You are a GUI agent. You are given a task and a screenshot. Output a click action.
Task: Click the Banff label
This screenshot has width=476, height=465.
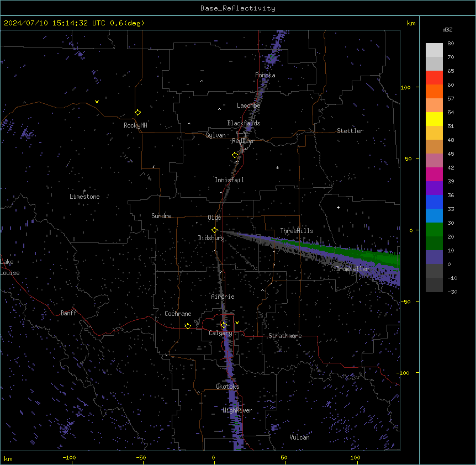pyautogui.click(x=68, y=313)
